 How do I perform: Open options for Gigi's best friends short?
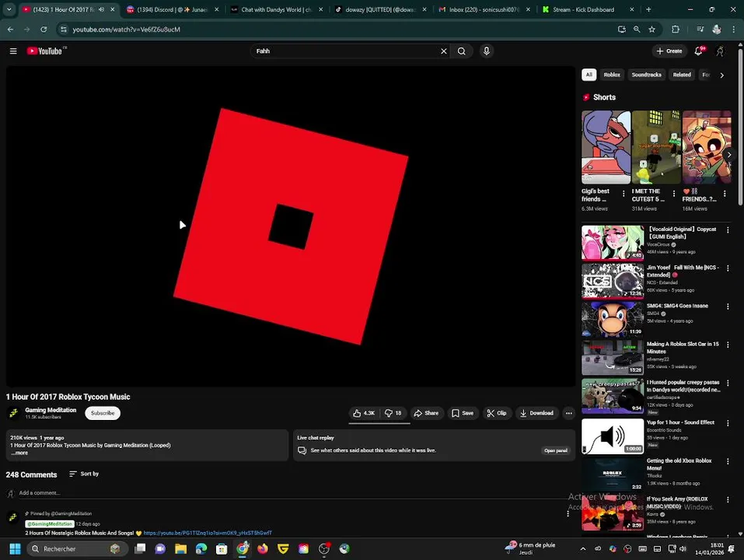(x=623, y=193)
